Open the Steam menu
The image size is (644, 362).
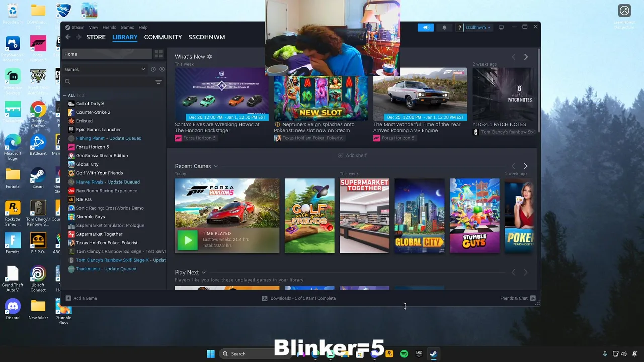point(78,27)
